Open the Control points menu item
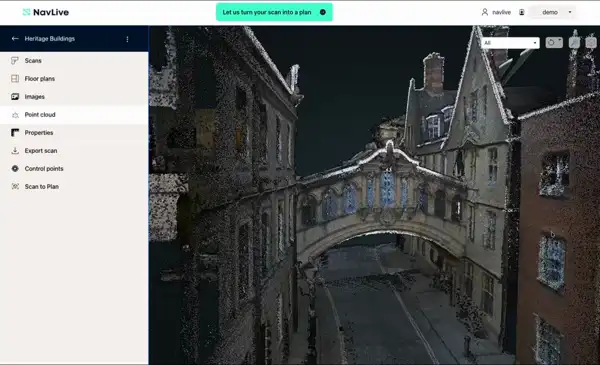 (74, 168)
